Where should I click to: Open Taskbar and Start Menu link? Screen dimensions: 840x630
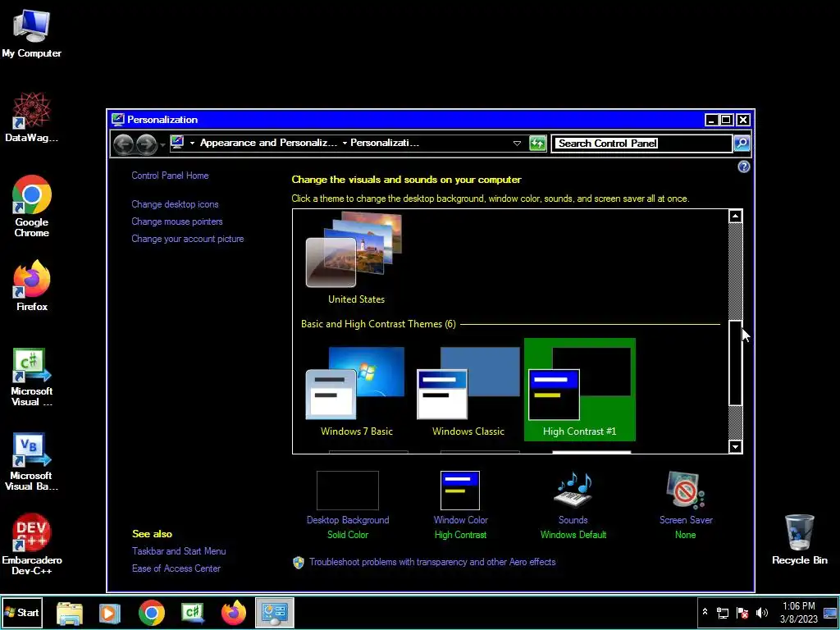[179, 550]
